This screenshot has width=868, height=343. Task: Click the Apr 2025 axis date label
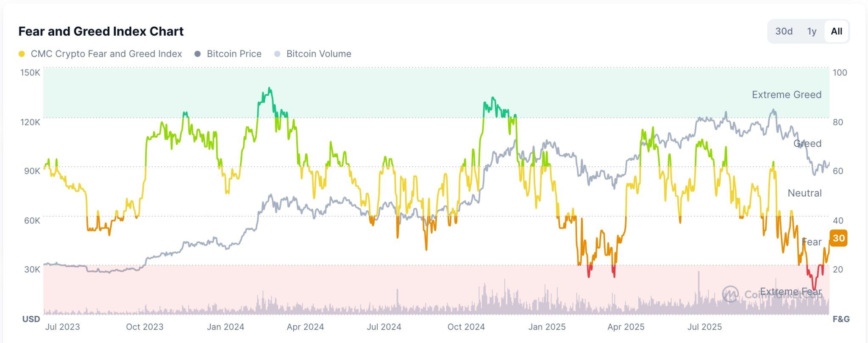tap(626, 327)
